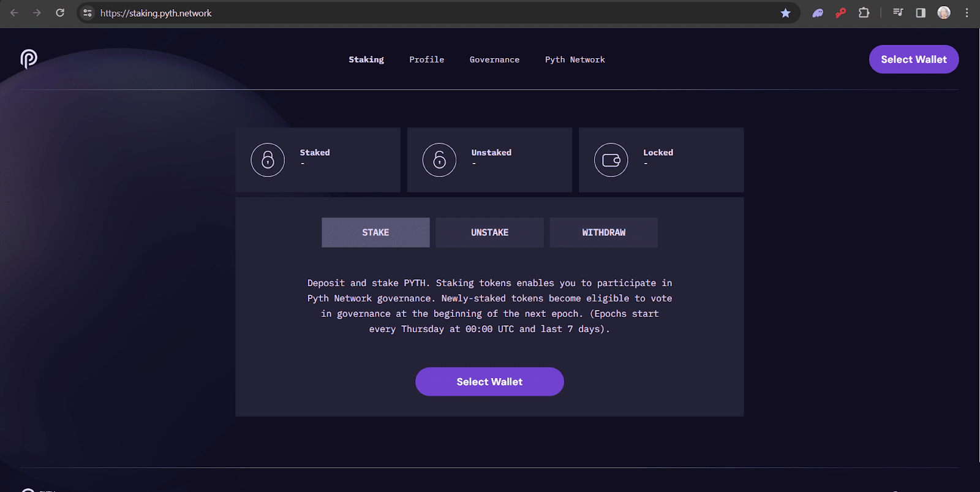This screenshot has width=980, height=492.
Task: Click the Unstaked label text
Action: pos(491,153)
